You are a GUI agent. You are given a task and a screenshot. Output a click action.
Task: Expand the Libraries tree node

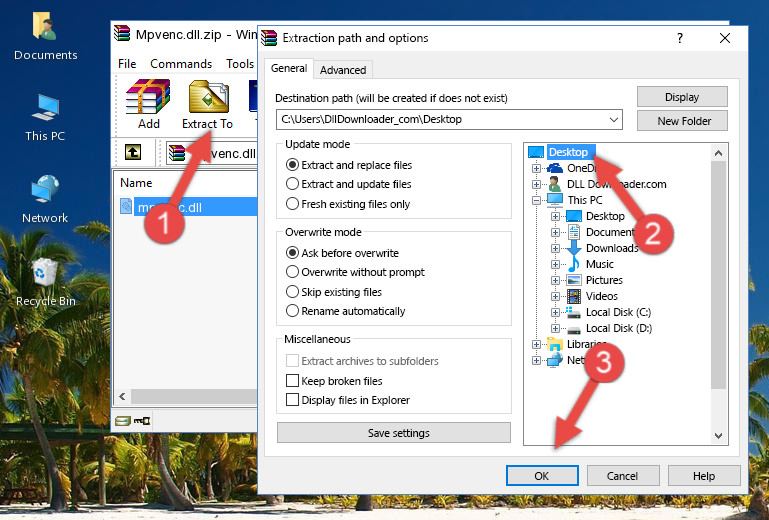pos(536,344)
